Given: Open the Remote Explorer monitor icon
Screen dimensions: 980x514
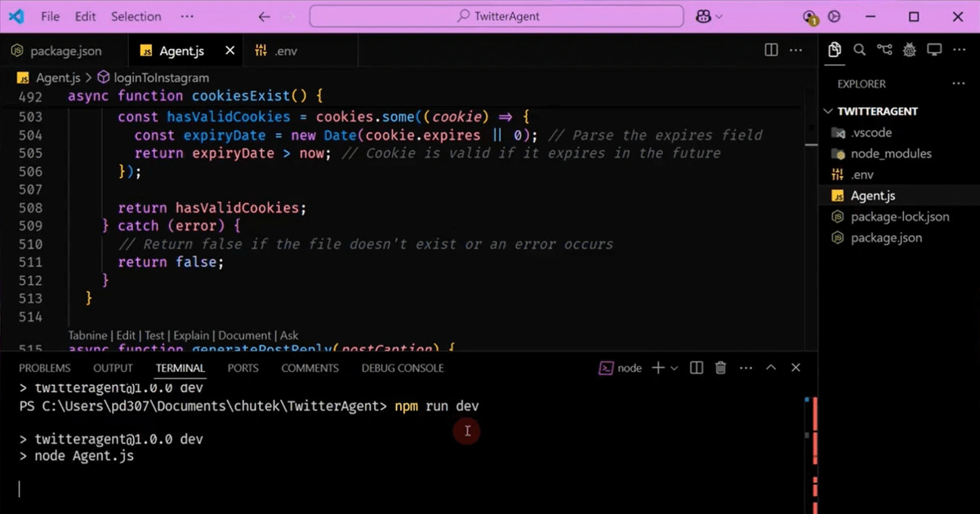Looking at the screenshot, I should 934,50.
